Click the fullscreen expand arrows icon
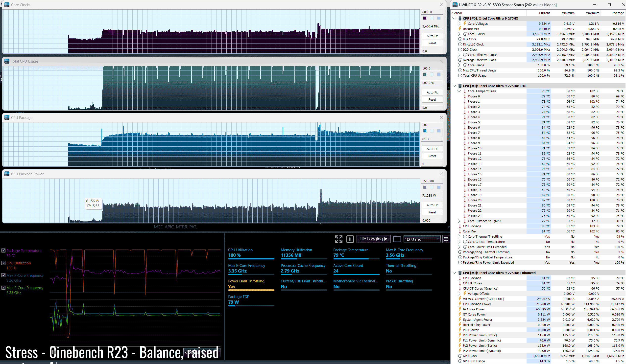Viewport: 626px width, 364px height. pyautogui.click(x=338, y=239)
